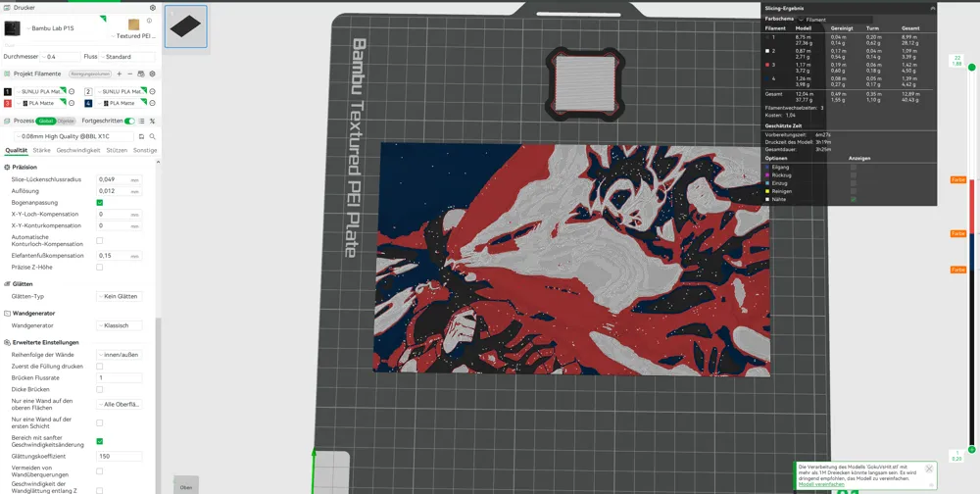980x494 pixels.
Task: Close the model simplify notification
Action: (x=929, y=469)
